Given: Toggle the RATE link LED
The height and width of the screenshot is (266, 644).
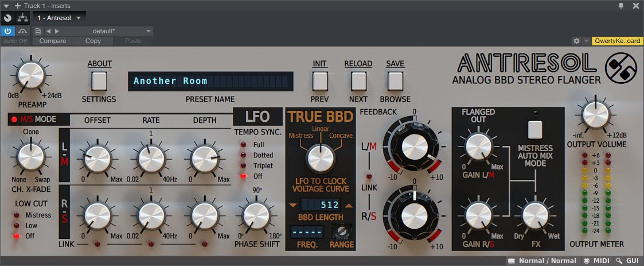Looking at the screenshot, I should [x=151, y=244].
